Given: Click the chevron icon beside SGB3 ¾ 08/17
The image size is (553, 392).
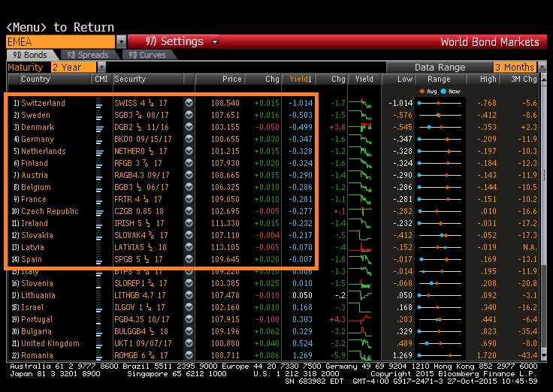Looking at the screenshot, I should click(189, 115).
